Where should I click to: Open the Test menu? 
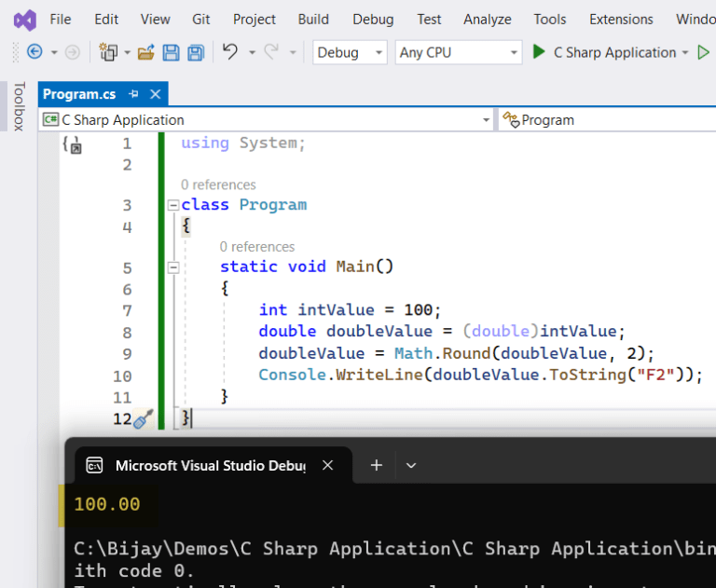pos(429,20)
